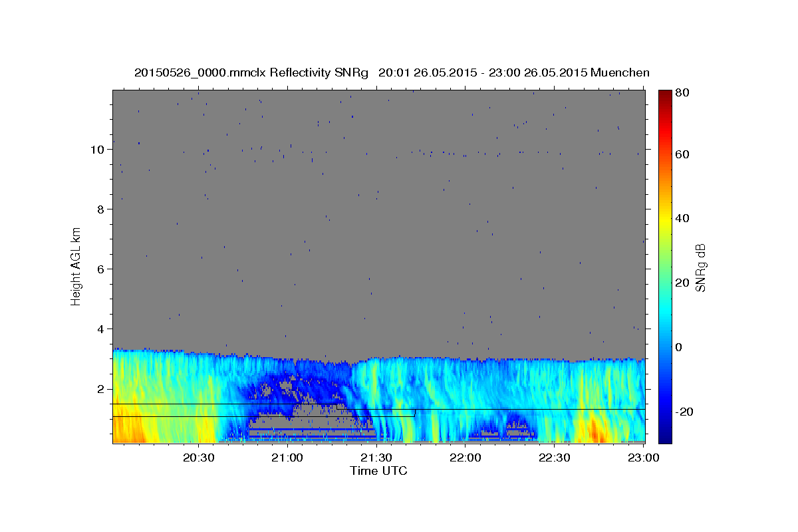Select the 20:30 time tick label
This screenshot has width=798, height=532.
pos(199,458)
